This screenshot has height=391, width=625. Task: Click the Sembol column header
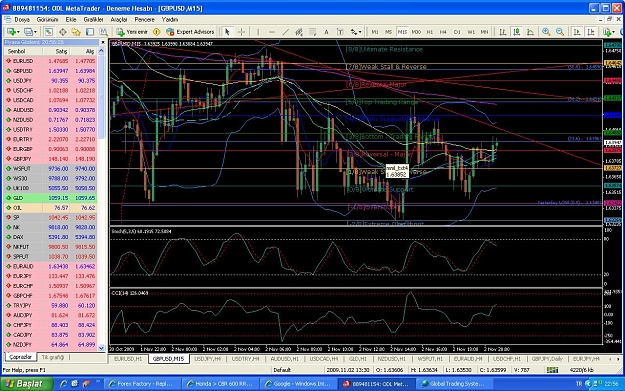click(23, 51)
